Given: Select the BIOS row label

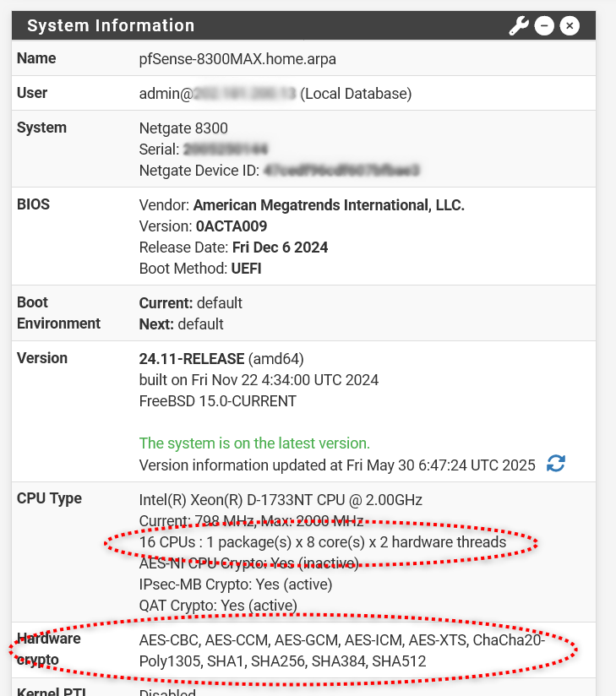Looking at the screenshot, I should click(x=33, y=204).
